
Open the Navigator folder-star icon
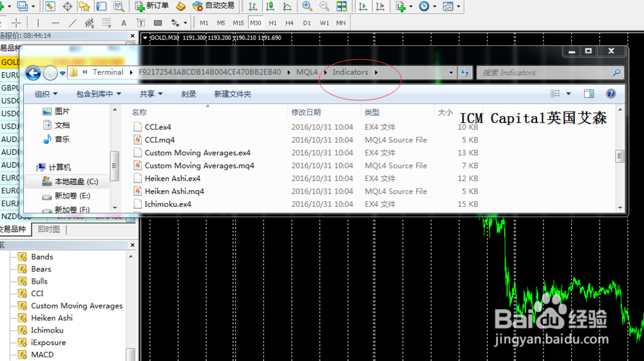(x=84, y=6)
